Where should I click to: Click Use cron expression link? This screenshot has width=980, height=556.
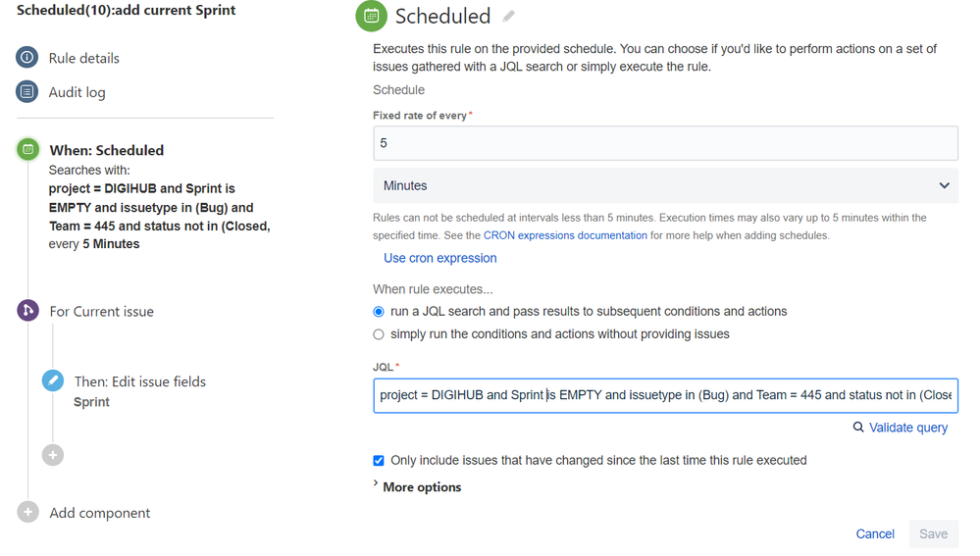(x=440, y=258)
